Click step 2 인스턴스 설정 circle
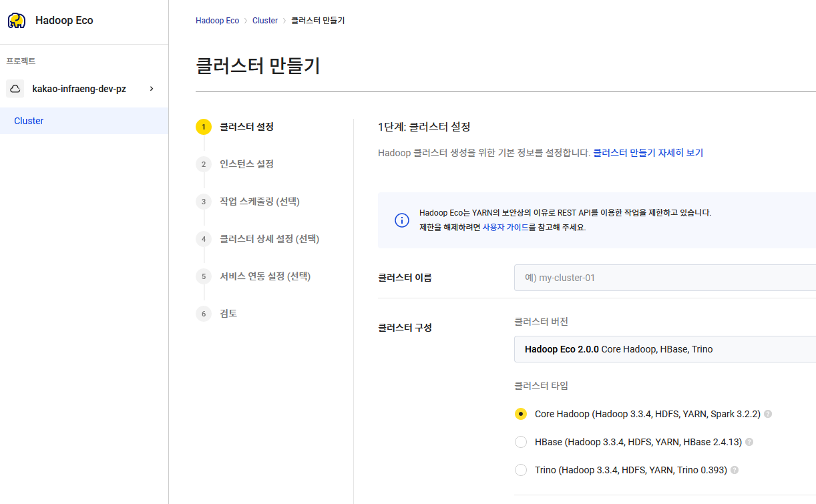Image resolution: width=816 pixels, height=504 pixels. 204,164
